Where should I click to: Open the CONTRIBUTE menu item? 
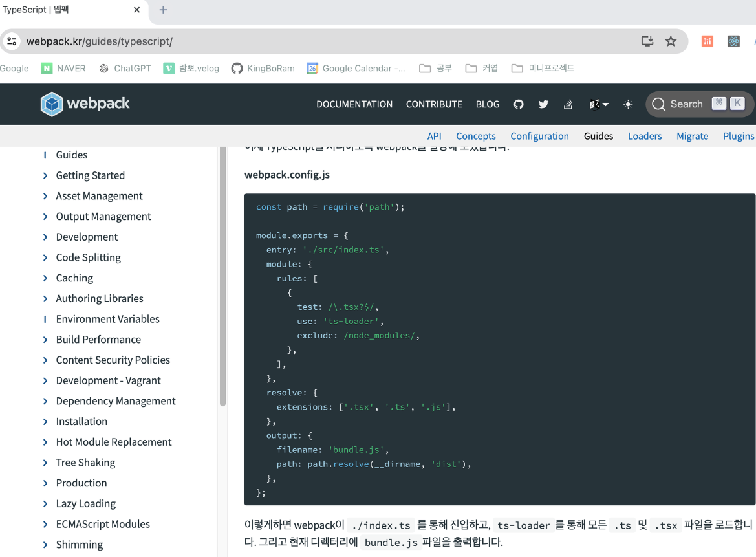click(434, 104)
